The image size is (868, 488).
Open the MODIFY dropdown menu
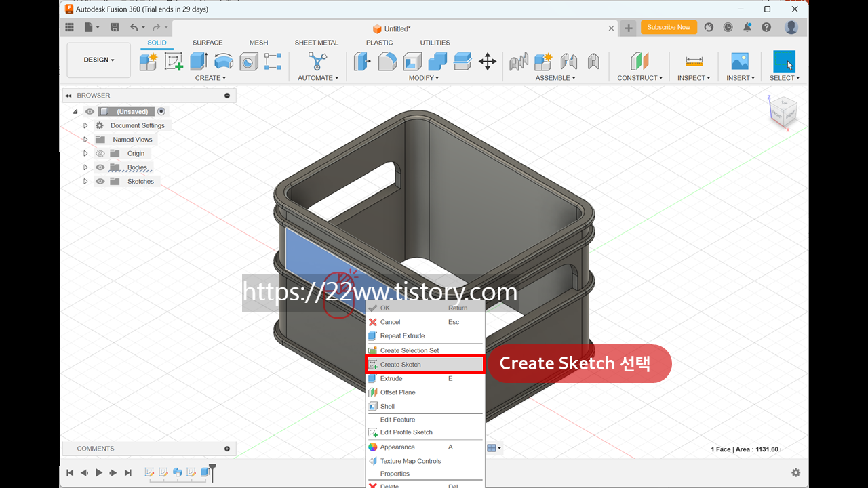click(x=424, y=78)
